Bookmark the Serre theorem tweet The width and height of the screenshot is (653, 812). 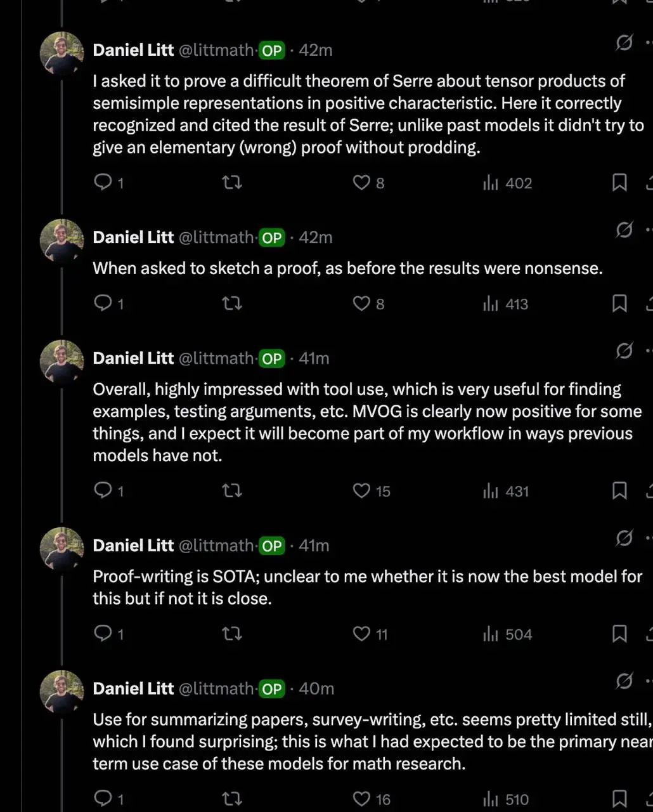[619, 183]
